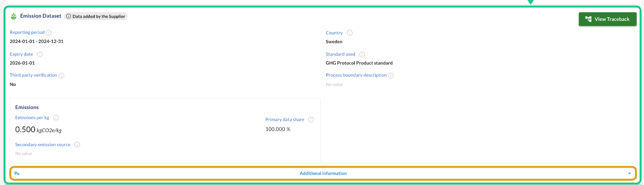Click info icon beside Expiry date
Viewport: 644px width, 185px height.
coord(40,54)
